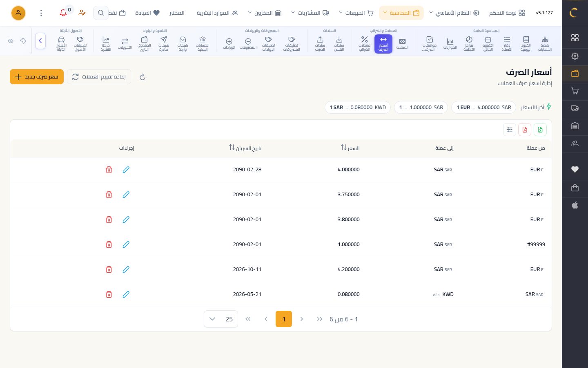This screenshot has height=368, width=588.
Task: Open Clinic (العيادة) menu item
Action: click(147, 13)
